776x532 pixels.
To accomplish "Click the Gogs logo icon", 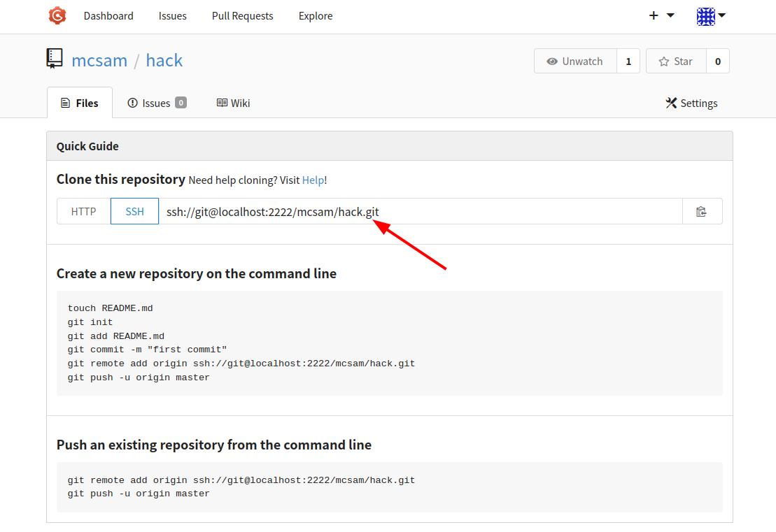I will [x=57, y=16].
